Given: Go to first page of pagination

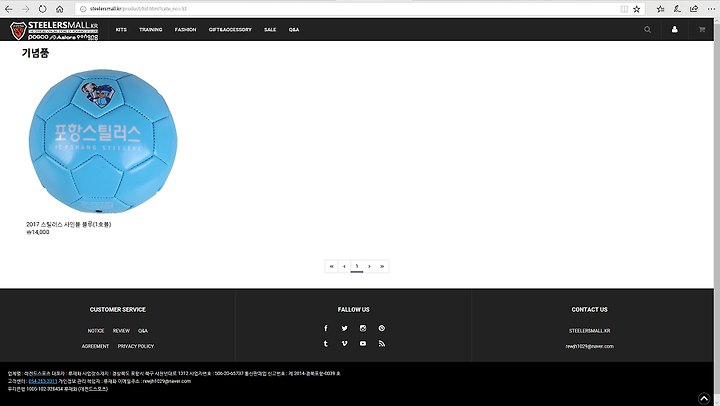Looking at the screenshot, I should (x=331, y=266).
